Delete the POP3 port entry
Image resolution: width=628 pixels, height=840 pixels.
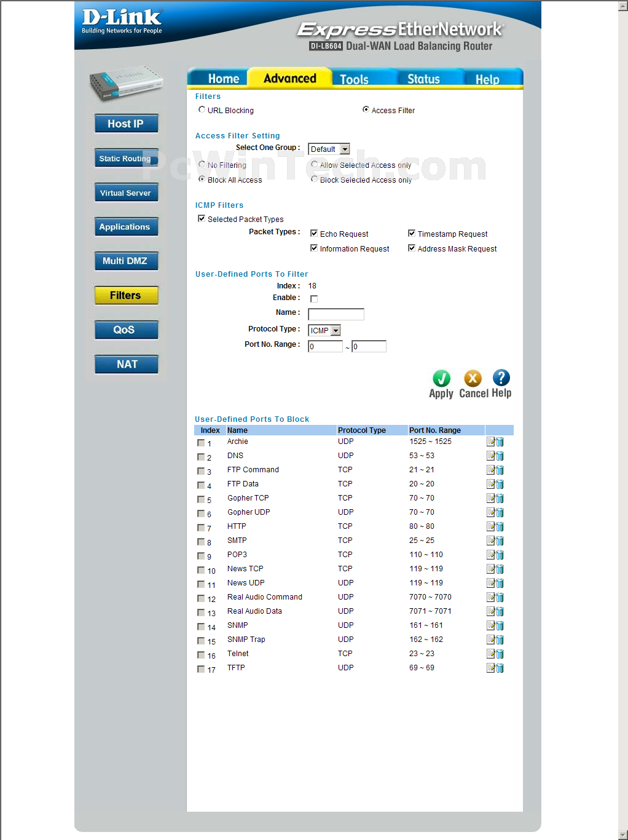pyautogui.click(x=500, y=555)
